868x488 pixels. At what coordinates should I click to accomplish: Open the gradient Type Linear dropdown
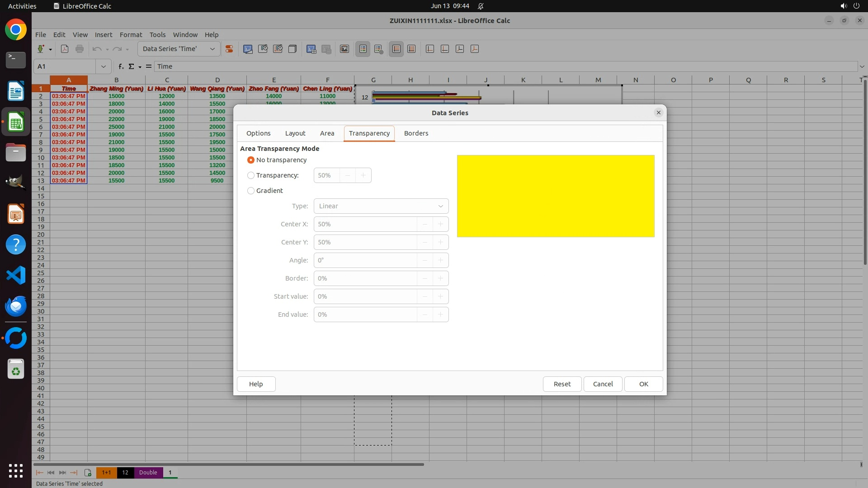(381, 206)
